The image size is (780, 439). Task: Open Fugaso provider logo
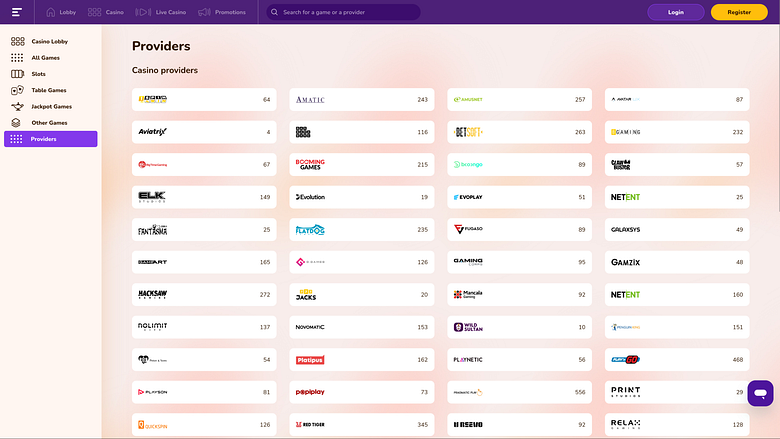point(468,229)
